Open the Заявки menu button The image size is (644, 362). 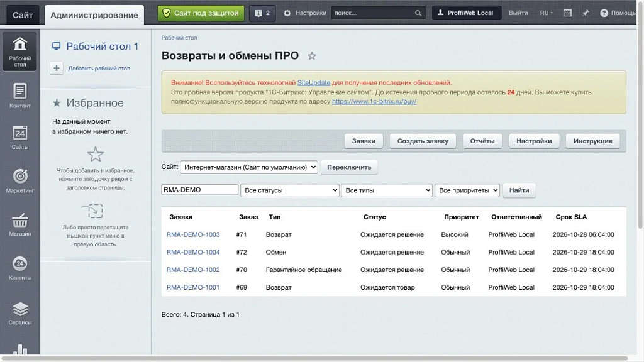click(364, 141)
